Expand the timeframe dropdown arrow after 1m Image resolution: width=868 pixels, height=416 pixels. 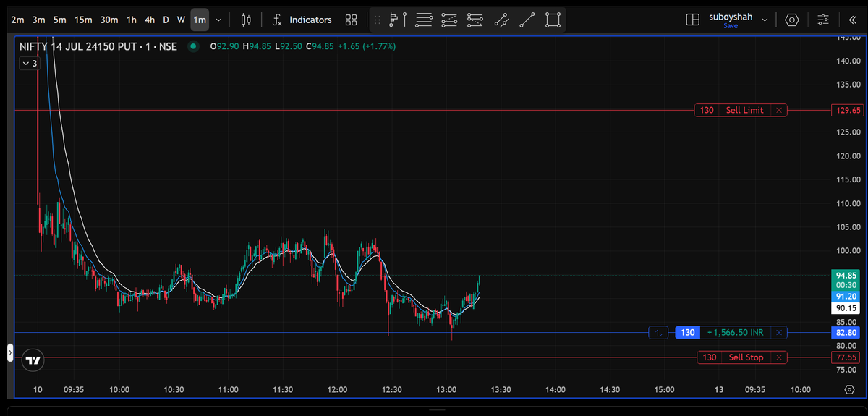[x=218, y=20]
